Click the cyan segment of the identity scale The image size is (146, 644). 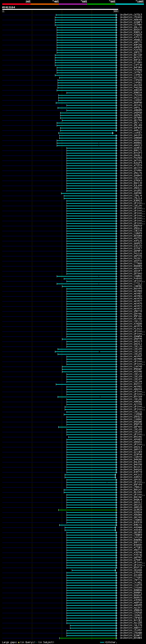[130, 4]
